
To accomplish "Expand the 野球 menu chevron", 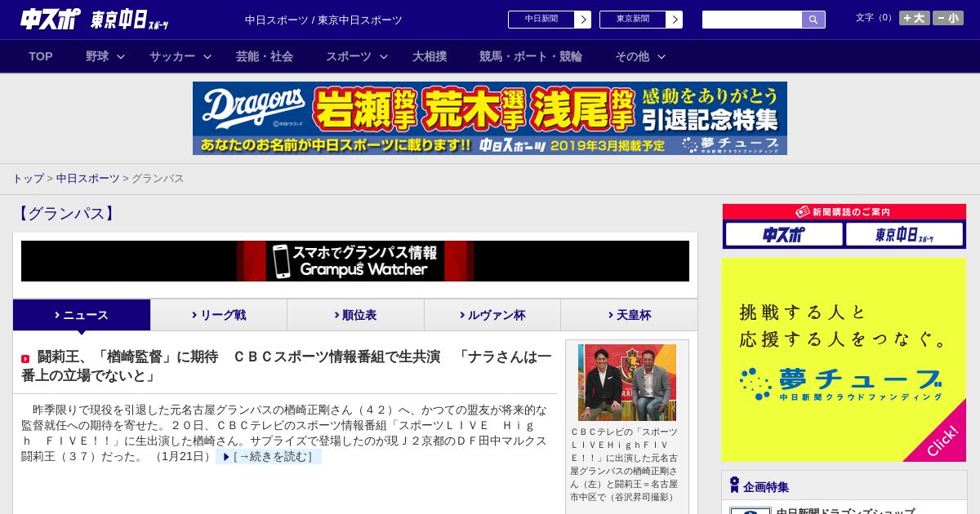I will tap(121, 57).
